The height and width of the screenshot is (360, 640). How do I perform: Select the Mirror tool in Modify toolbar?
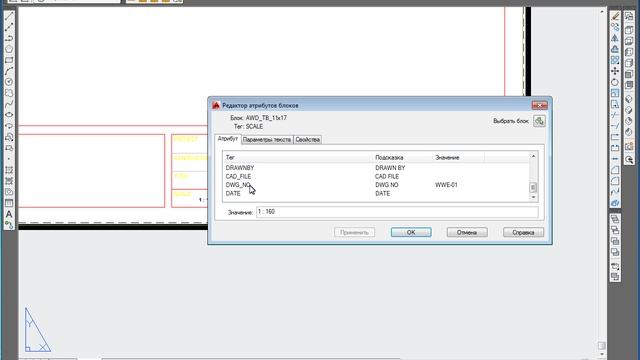[x=615, y=38]
